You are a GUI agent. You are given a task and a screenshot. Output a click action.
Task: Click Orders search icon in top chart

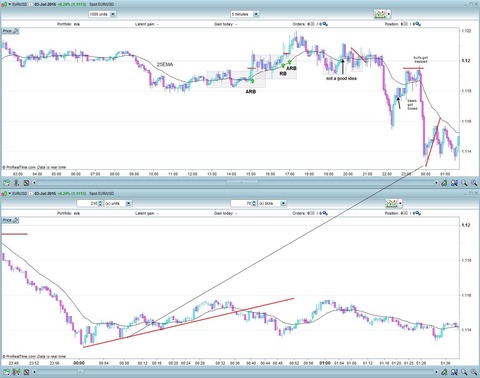click(325, 24)
